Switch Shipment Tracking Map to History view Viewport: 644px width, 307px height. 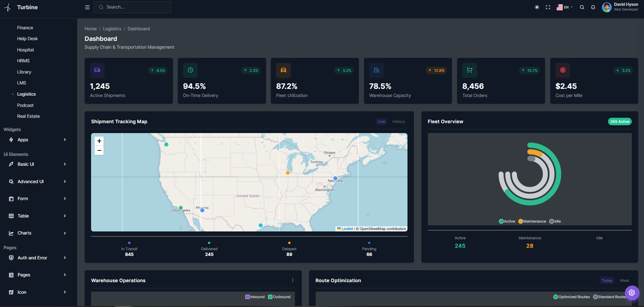398,122
